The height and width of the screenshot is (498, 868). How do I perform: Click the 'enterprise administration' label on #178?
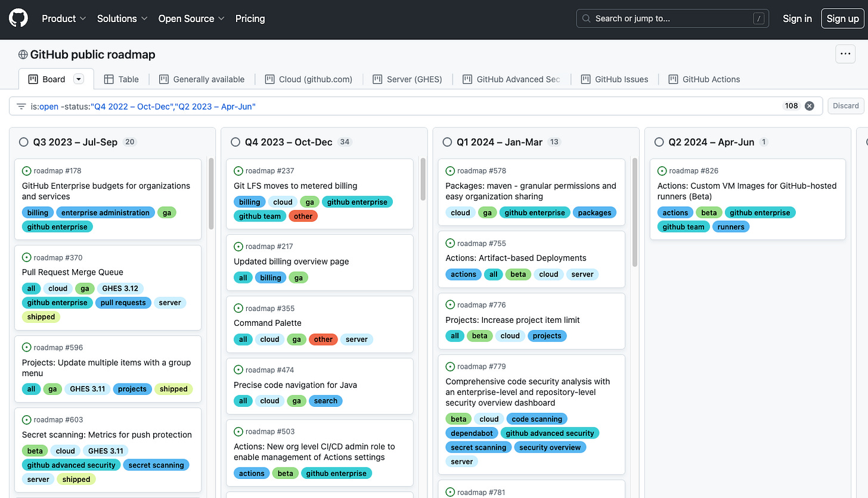(106, 213)
